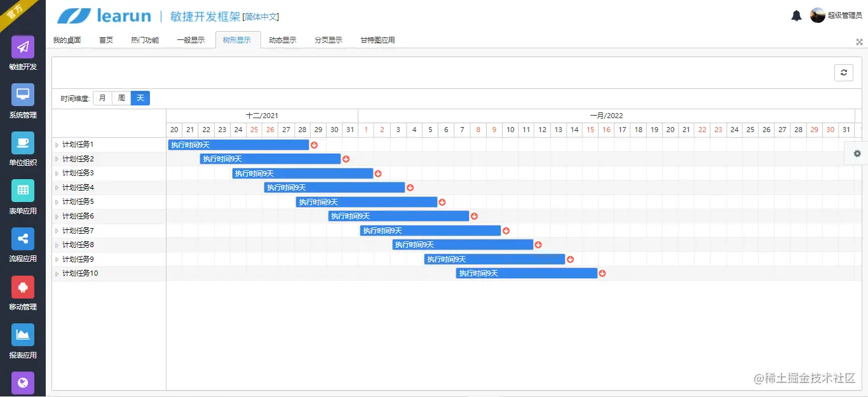This screenshot has width=868, height=397.
Task: Expand 计划任务7 tree row
Action: point(57,231)
